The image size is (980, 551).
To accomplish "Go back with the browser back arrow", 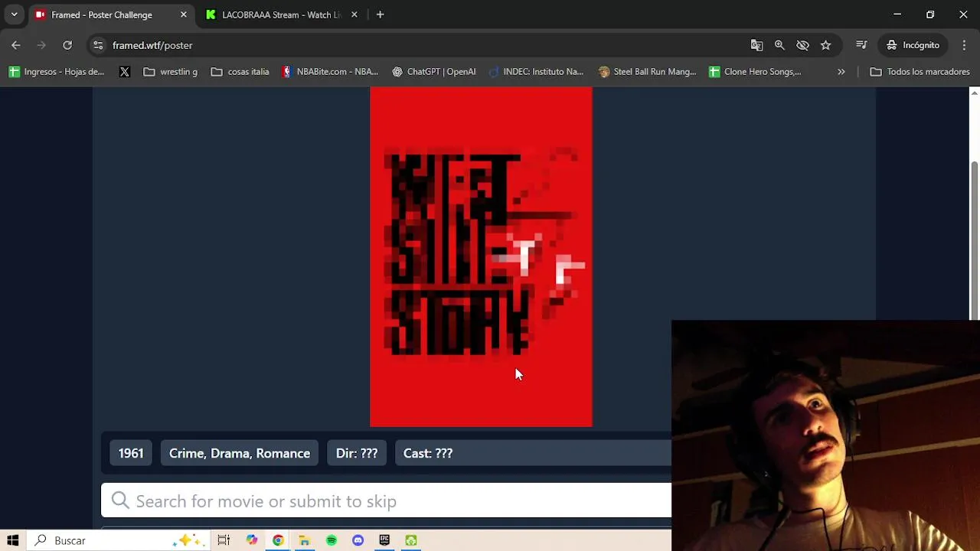I will coord(16,45).
